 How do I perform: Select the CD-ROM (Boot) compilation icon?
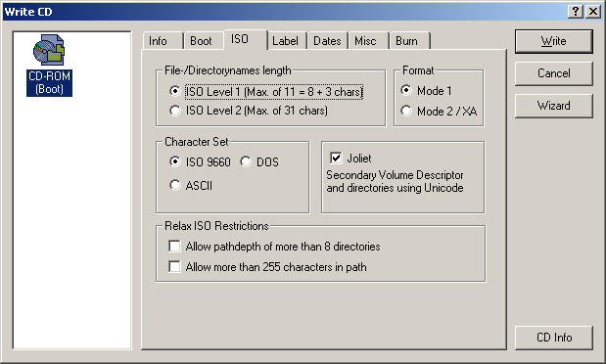[x=49, y=65]
